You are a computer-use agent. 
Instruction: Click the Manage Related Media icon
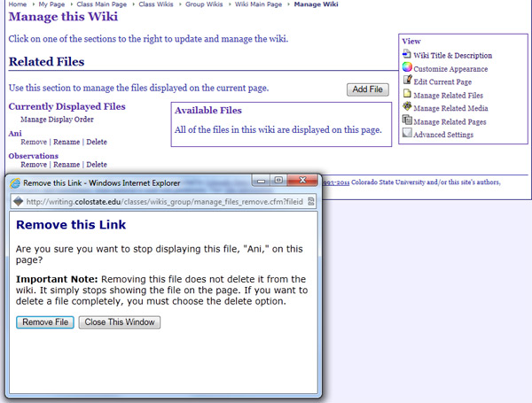click(407, 107)
